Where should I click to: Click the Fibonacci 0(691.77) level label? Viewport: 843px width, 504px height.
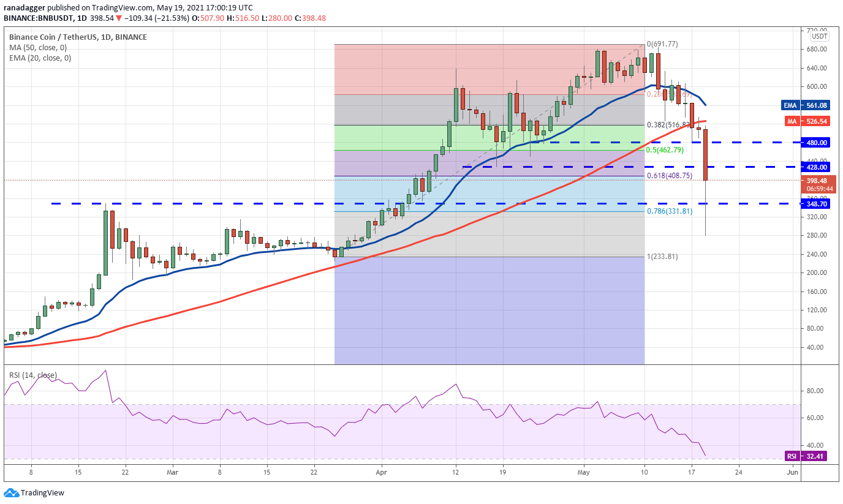point(662,44)
